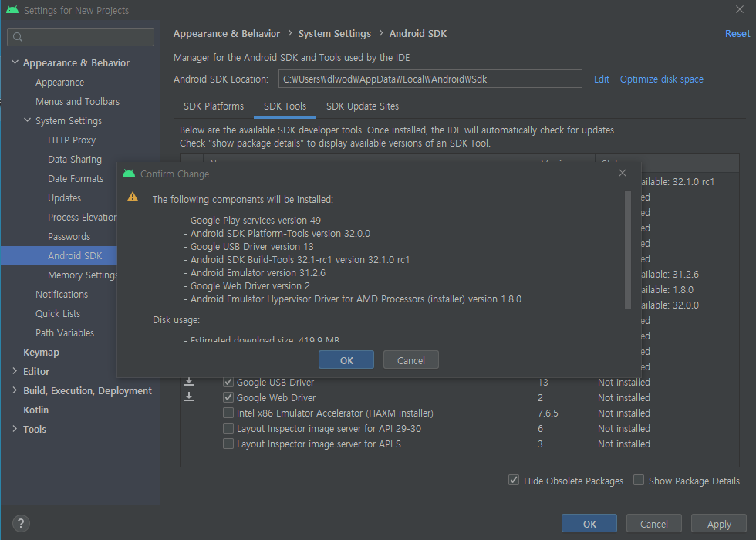This screenshot has height=540, width=756.
Task: Close the Settings for New Projects window
Action: pyautogui.click(x=740, y=9)
